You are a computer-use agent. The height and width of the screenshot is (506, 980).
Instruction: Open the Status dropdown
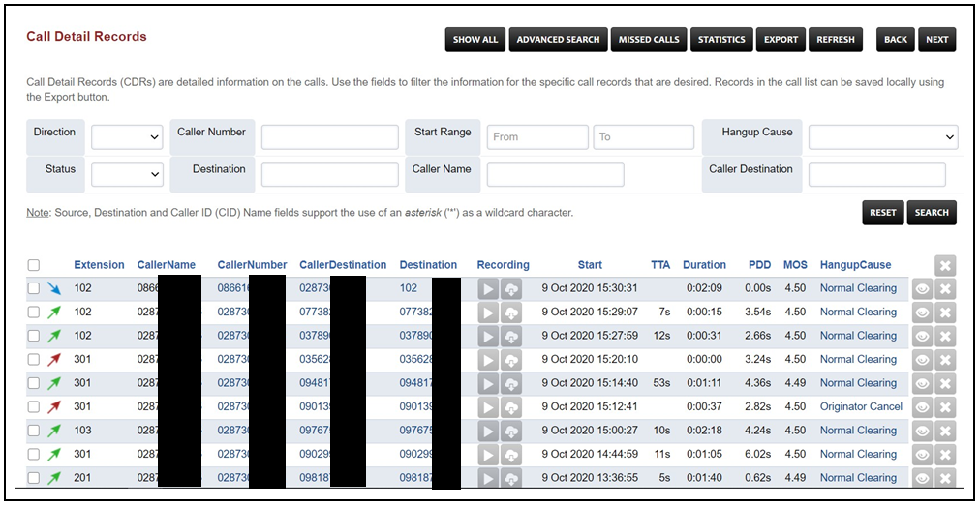pyautogui.click(x=127, y=174)
